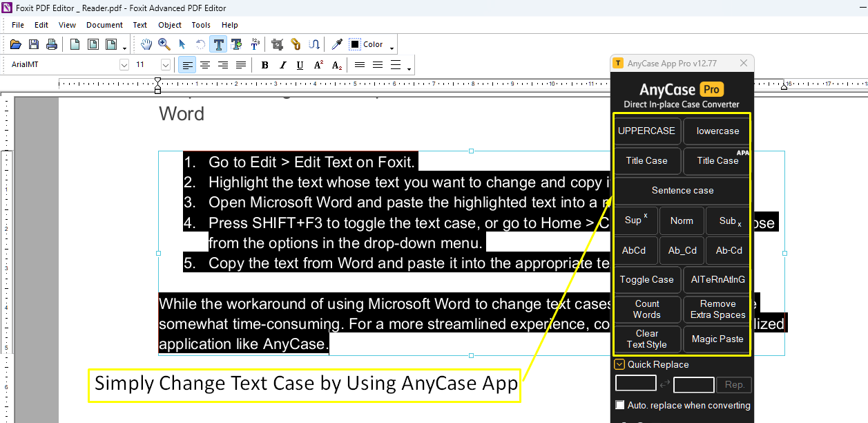Click the Quick Replace search input field
The image size is (868, 423).
pos(636,384)
